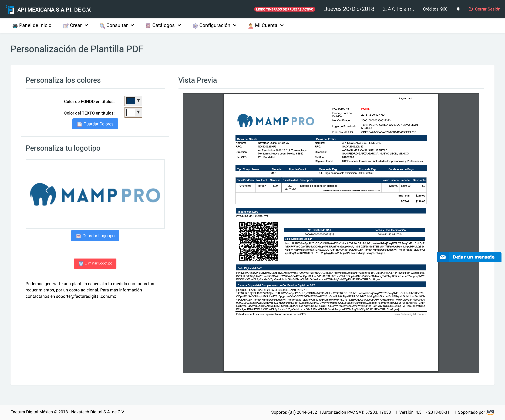Screen dimensions: 505x420
Task: Click the floppy disk icon in Guardar Colores
Action: [79, 124]
